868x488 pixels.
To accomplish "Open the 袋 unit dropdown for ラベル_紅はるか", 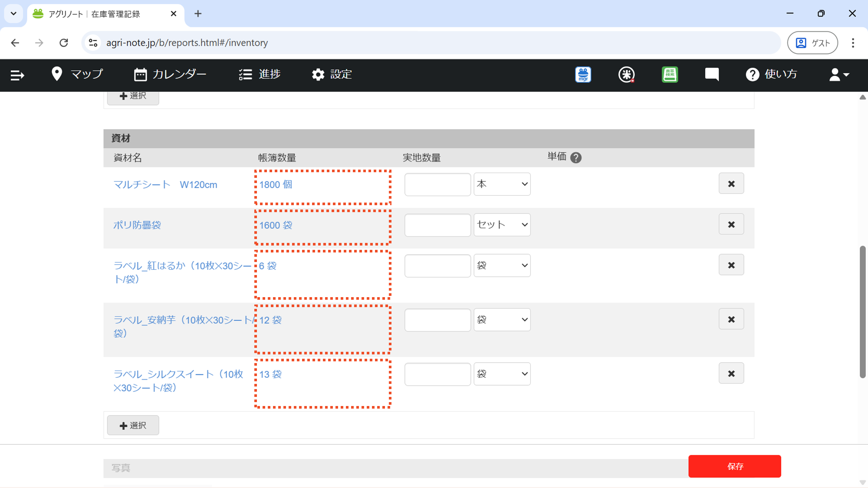I will pos(502,265).
